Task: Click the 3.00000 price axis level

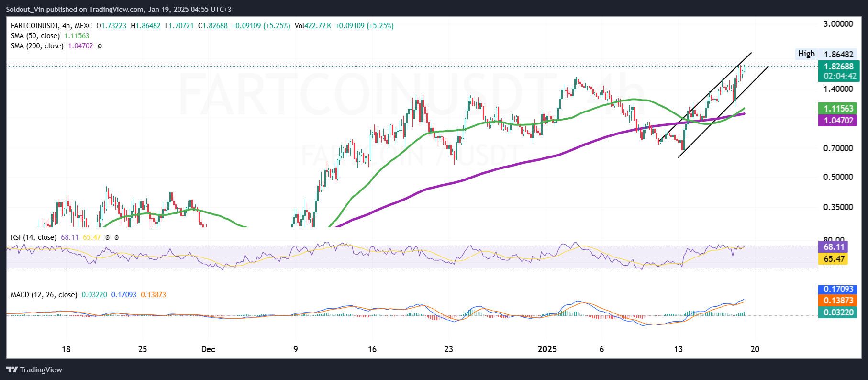Action: (838, 24)
